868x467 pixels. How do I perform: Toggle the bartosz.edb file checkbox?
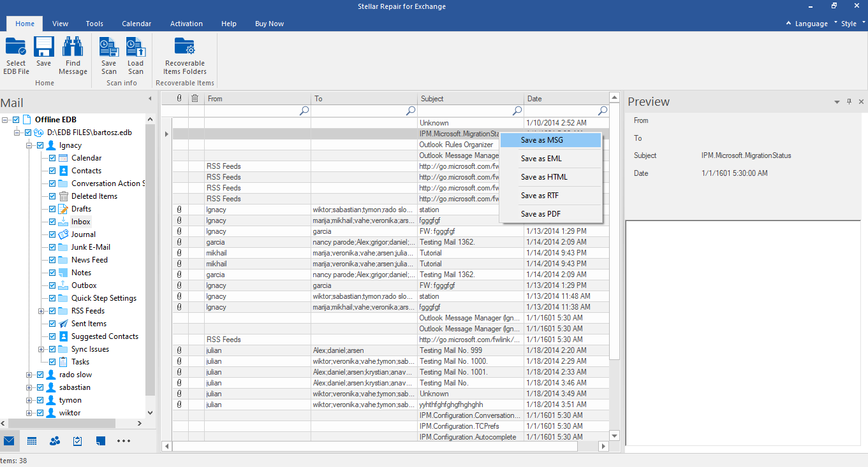pos(28,133)
